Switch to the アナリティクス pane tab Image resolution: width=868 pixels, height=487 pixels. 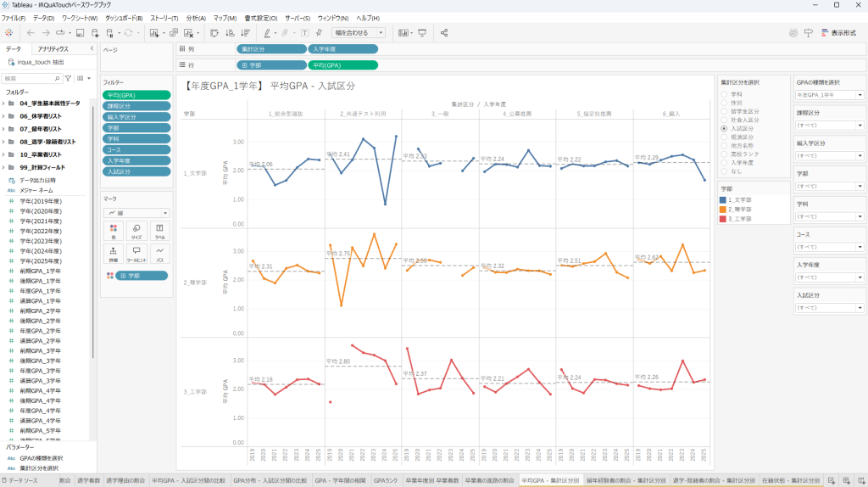(53, 49)
